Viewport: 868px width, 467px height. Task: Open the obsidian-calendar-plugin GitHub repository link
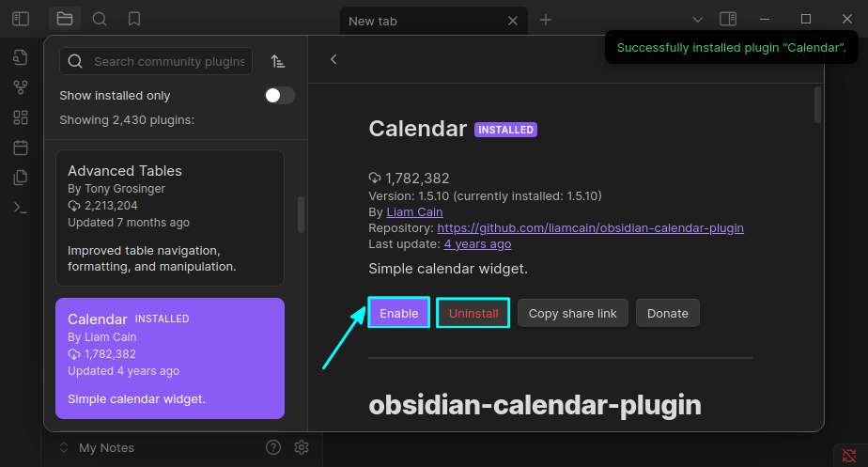590,227
